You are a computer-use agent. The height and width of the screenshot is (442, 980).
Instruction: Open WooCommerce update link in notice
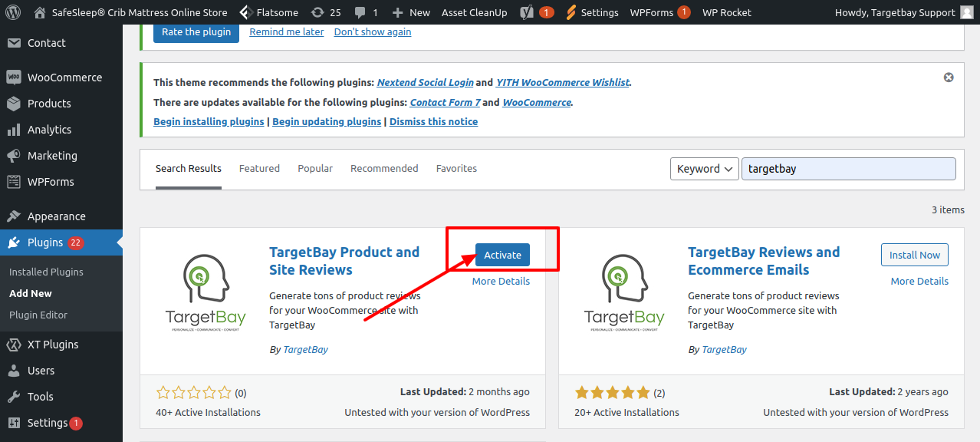pyautogui.click(x=537, y=103)
